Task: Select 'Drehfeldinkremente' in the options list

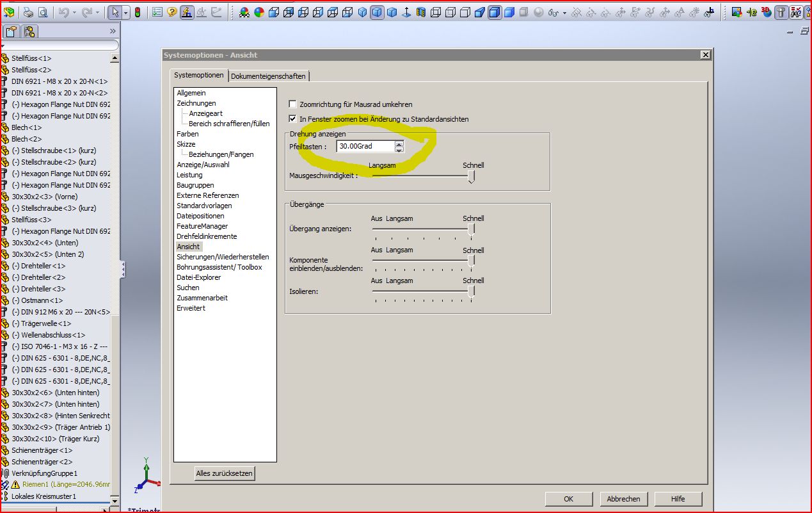Action: tap(207, 236)
